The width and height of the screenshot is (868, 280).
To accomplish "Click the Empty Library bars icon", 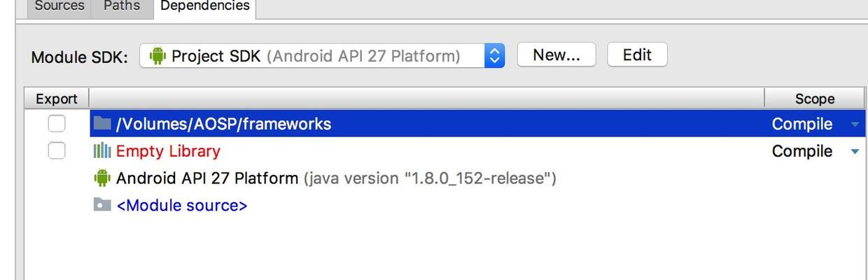I will click(102, 151).
